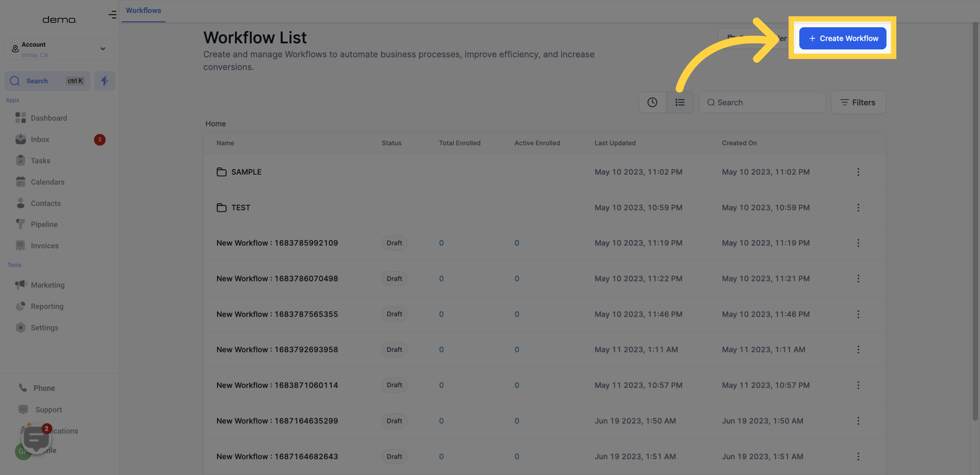
Task: Navigate to Contacts
Action: 46,203
